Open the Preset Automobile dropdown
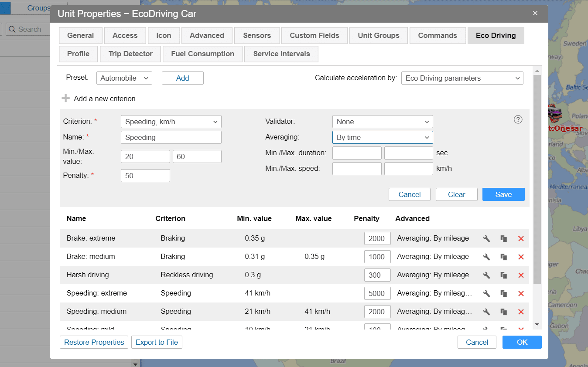Screen dimensions: 588x367 pos(124,78)
